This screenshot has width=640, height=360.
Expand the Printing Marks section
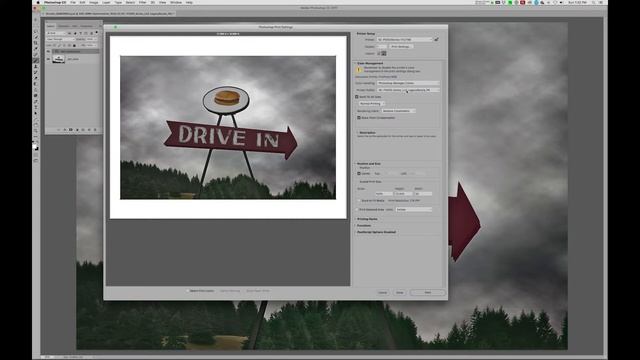point(355,219)
